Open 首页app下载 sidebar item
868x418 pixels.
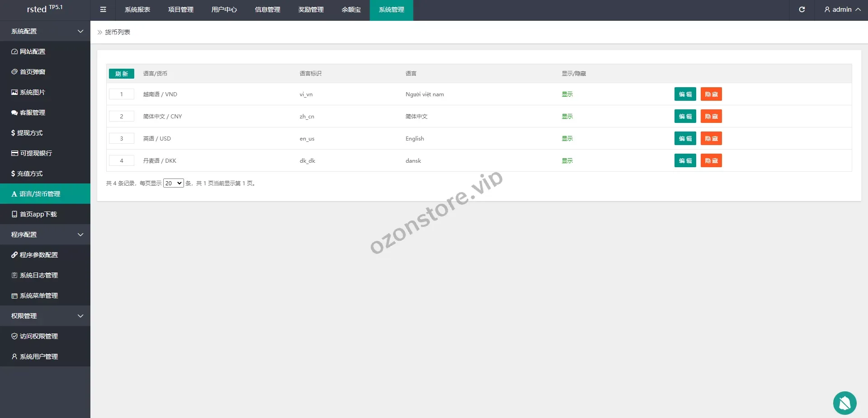click(x=38, y=214)
